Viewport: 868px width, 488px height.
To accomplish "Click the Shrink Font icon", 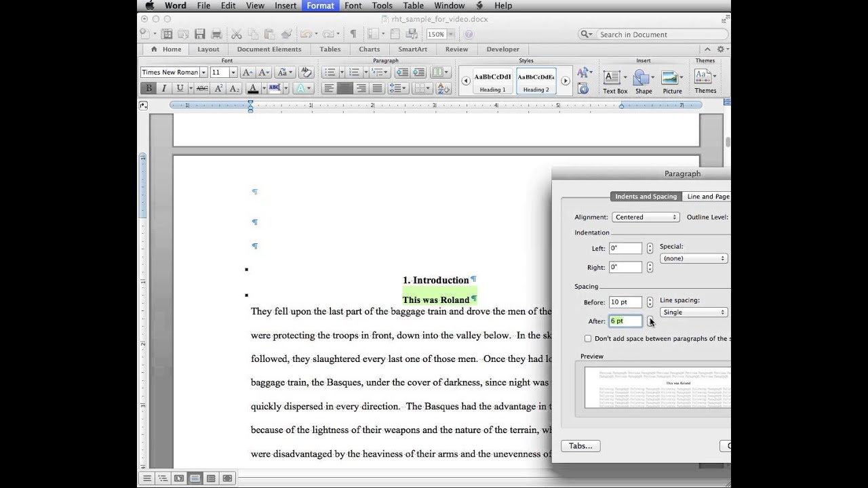I will pyautogui.click(x=264, y=72).
